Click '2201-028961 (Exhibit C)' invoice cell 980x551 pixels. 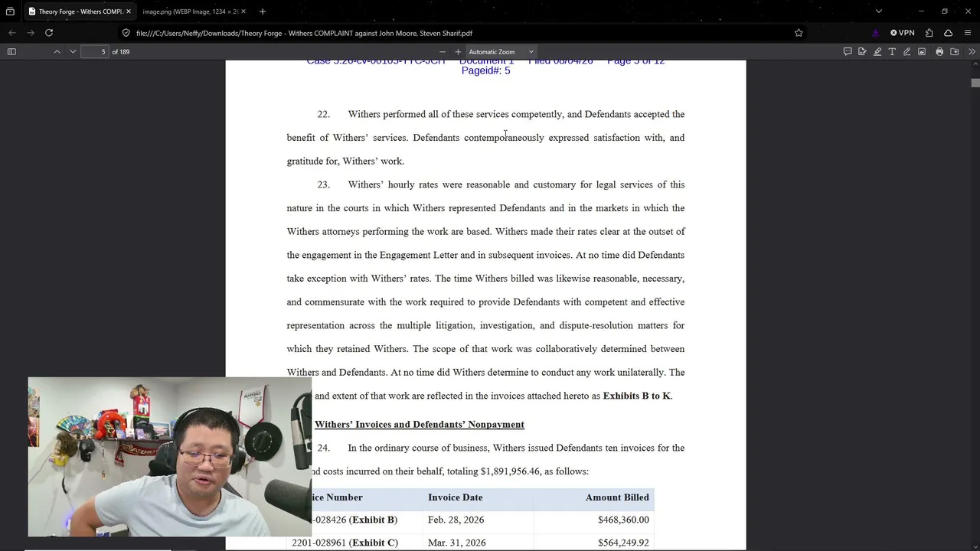pos(345,543)
